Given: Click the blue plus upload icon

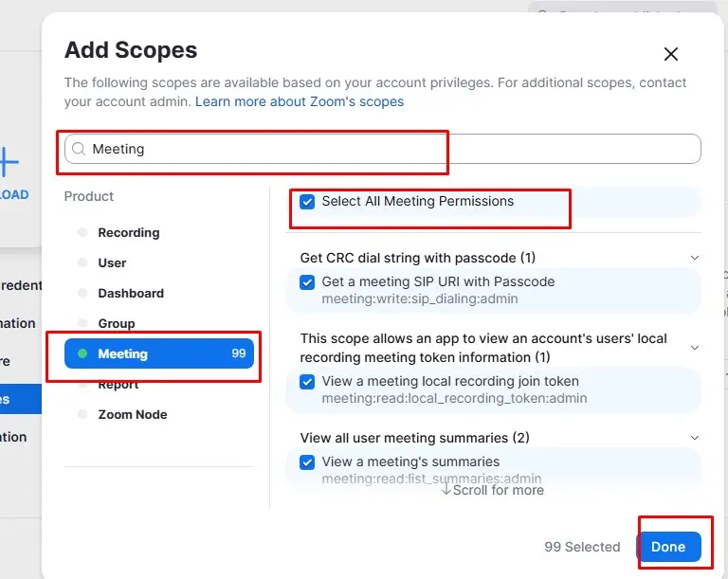Looking at the screenshot, I should [x=8, y=162].
